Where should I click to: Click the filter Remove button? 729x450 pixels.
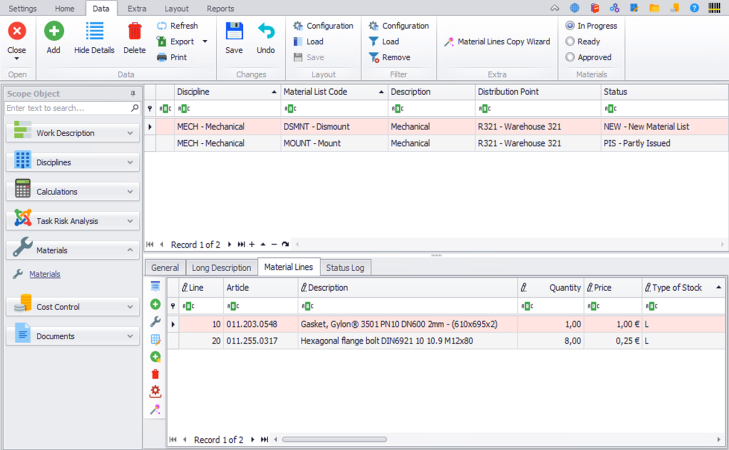coord(389,58)
